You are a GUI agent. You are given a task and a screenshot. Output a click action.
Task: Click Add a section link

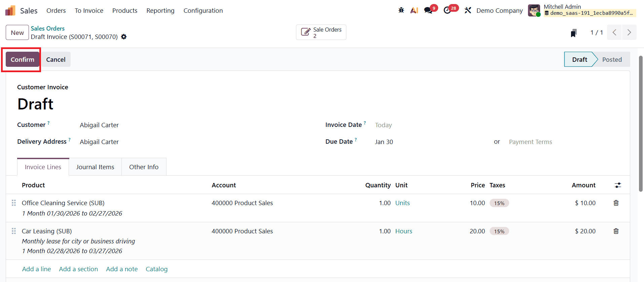pyautogui.click(x=78, y=269)
